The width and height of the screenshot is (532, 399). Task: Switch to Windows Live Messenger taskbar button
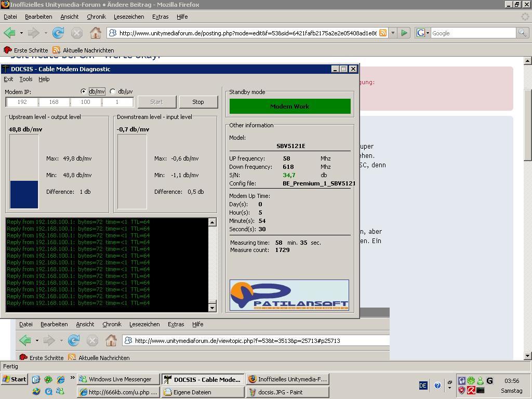[x=118, y=379]
